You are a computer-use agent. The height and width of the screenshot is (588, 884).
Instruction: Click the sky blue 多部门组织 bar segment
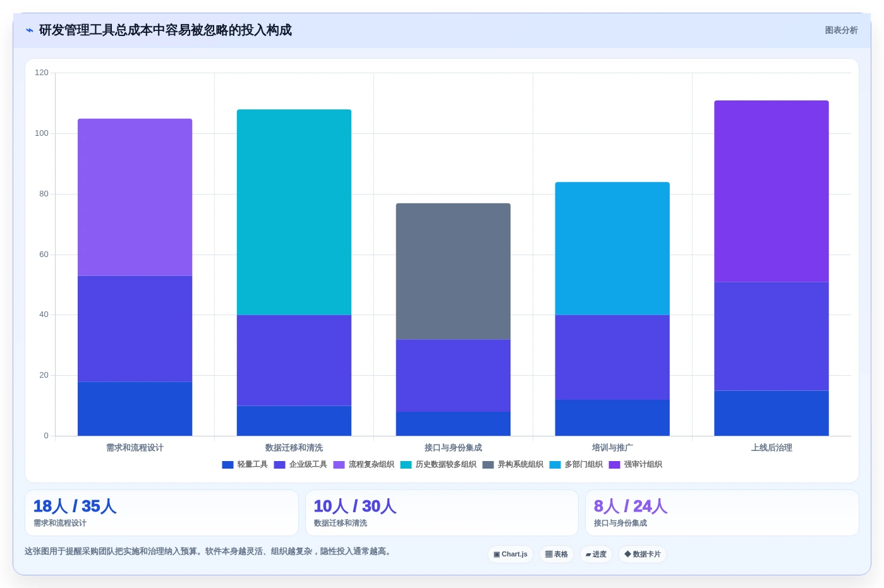[x=612, y=248]
